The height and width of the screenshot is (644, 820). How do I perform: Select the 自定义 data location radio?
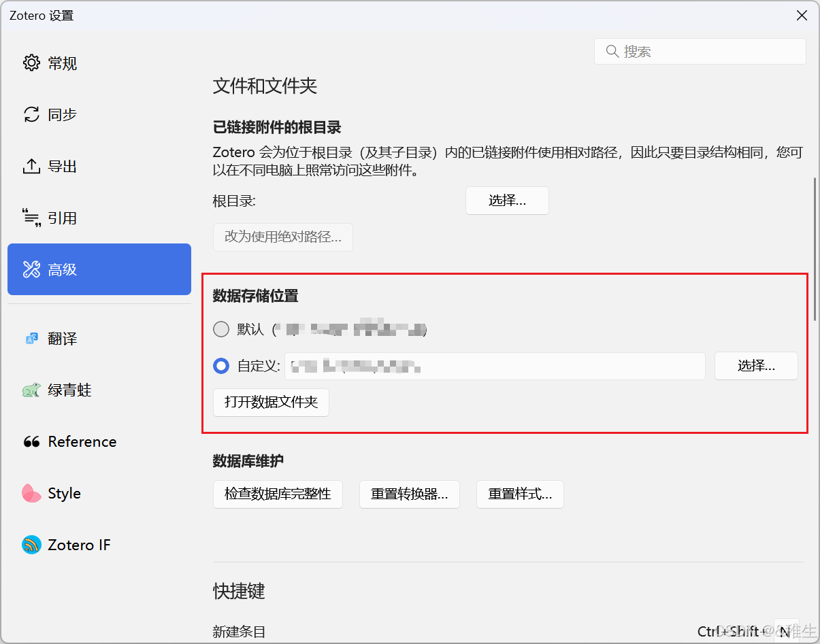click(x=221, y=366)
